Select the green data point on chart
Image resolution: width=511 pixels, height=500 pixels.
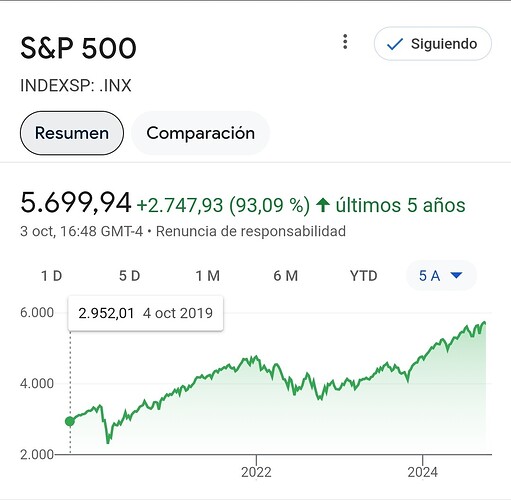[x=70, y=421]
